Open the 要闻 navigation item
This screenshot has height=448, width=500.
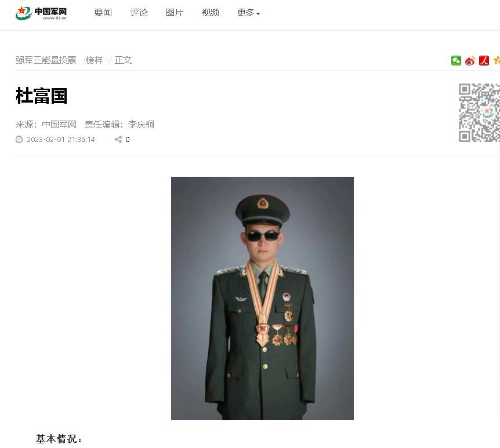(x=103, y=13)
